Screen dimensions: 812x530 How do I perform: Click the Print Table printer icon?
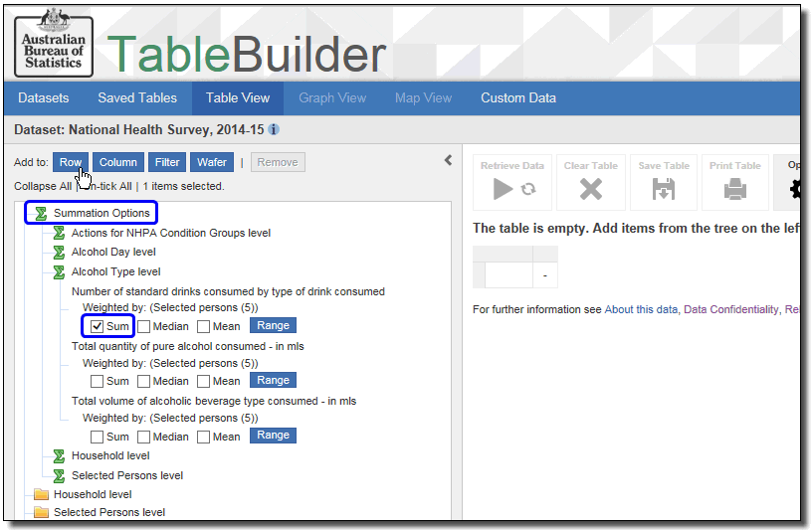pos(734,189)
